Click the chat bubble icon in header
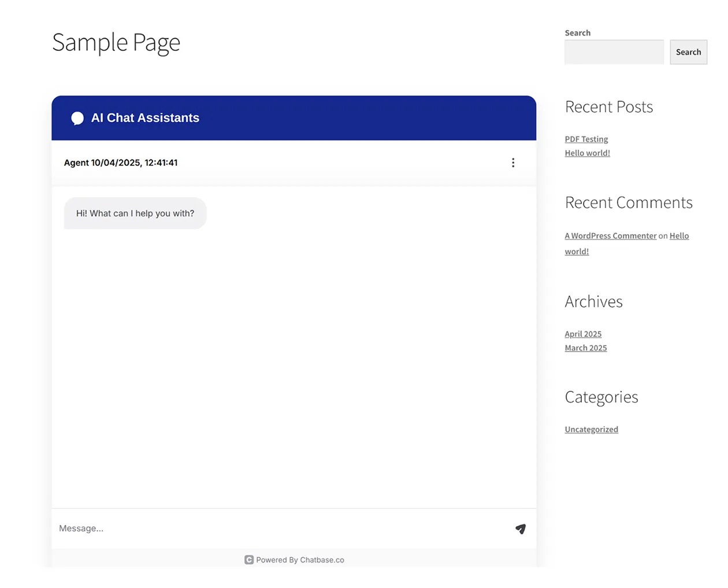 [77, 119]
